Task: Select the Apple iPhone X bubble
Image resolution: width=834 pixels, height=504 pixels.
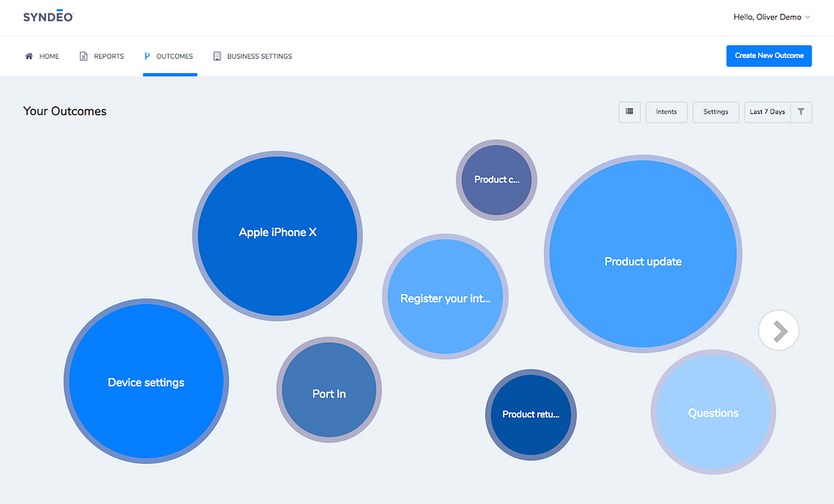Action: (x=277, y=236)
